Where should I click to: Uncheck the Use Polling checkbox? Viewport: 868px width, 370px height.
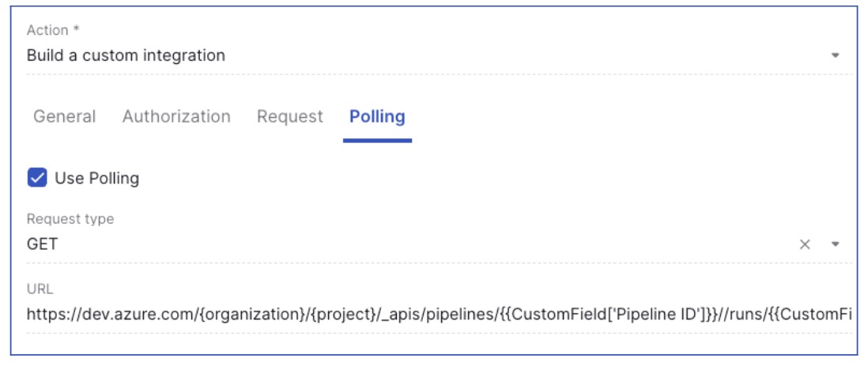(37, 178)
